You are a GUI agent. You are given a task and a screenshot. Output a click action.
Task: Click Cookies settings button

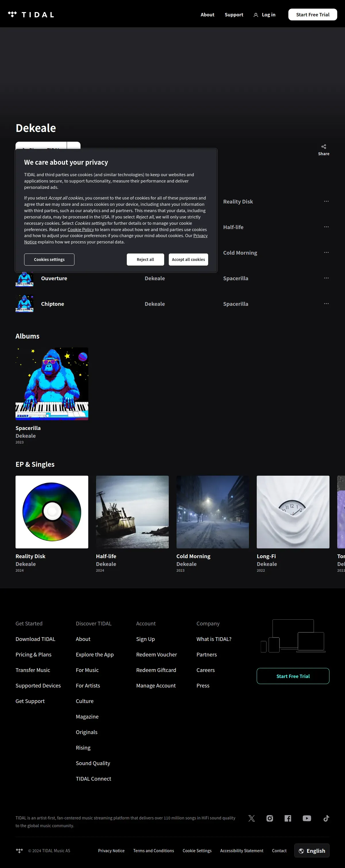point(49,260)
